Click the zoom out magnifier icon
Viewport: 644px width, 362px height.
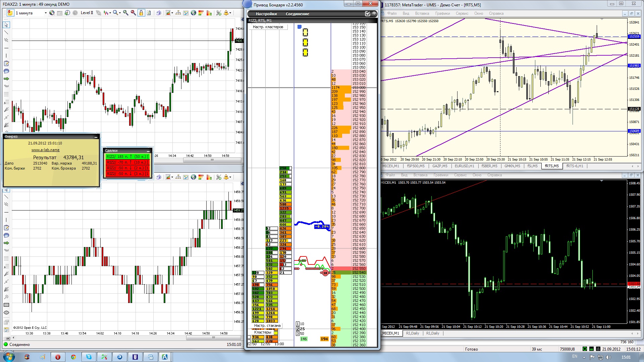(x=133, y=13)
